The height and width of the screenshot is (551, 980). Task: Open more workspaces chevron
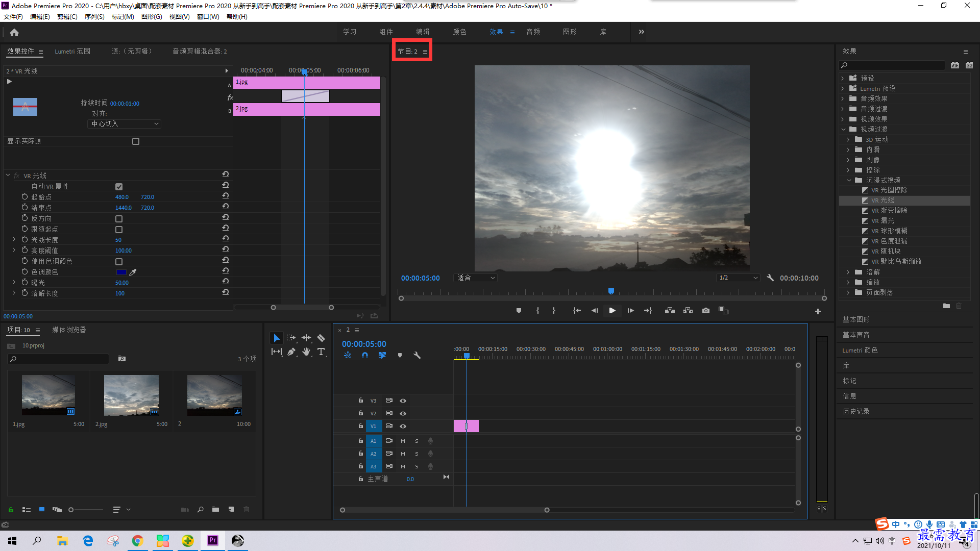coord(642,32)
